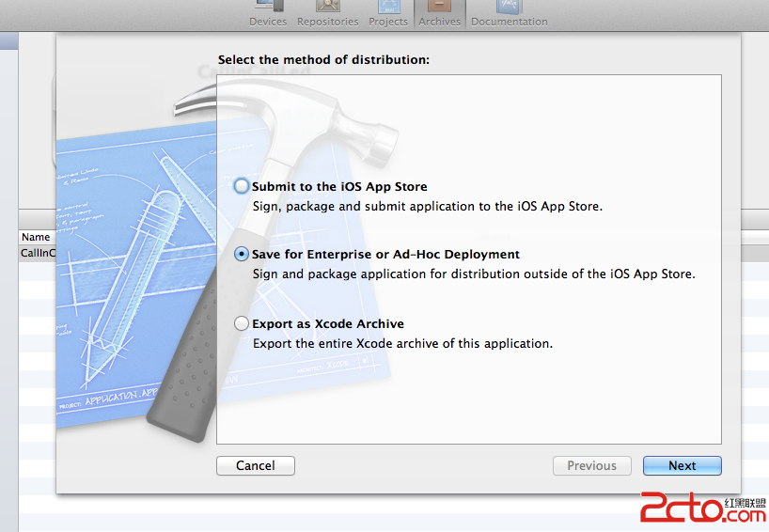Image resolution: width=769 pixels, height=532 pixels.
Task: Click the 2cto watermark logo
Action: (702, 509)
